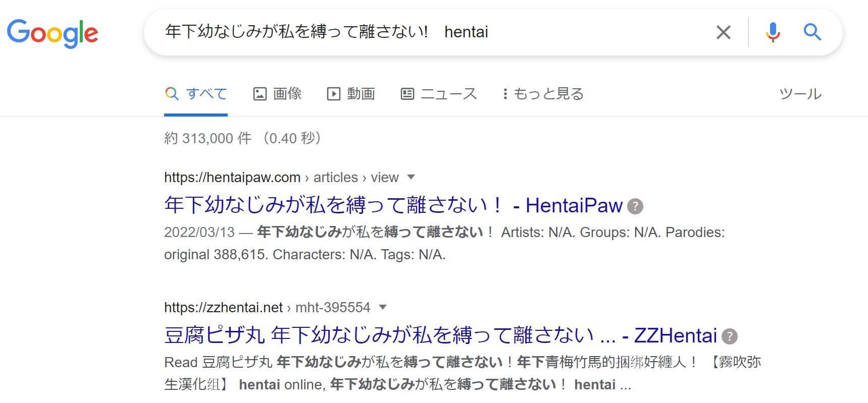Click the 'Read 豆腐ピザ丸' snippet text
The height and width of the screenshot is (403, 868).
pyautogui.click(x=218, y=363)
